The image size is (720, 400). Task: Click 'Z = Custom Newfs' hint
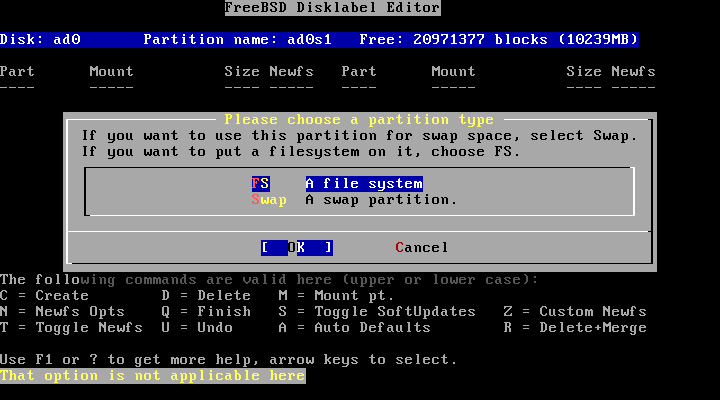point(575,312)
